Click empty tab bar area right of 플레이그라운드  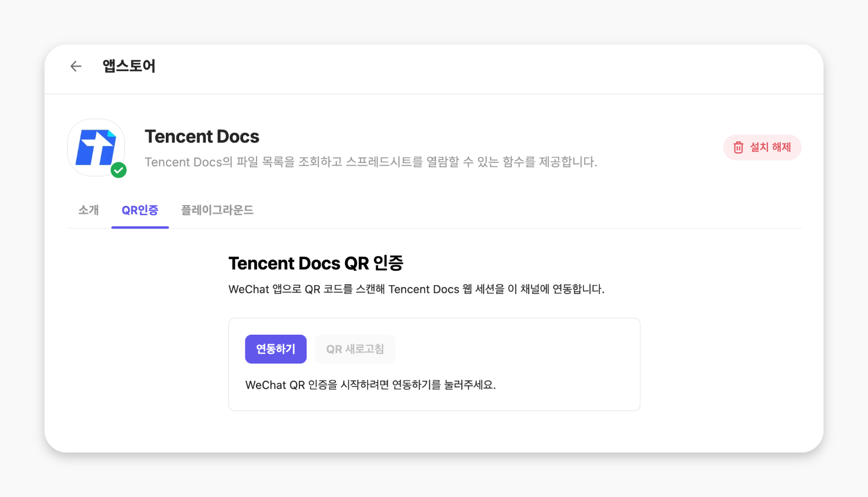tap(529, 210)
